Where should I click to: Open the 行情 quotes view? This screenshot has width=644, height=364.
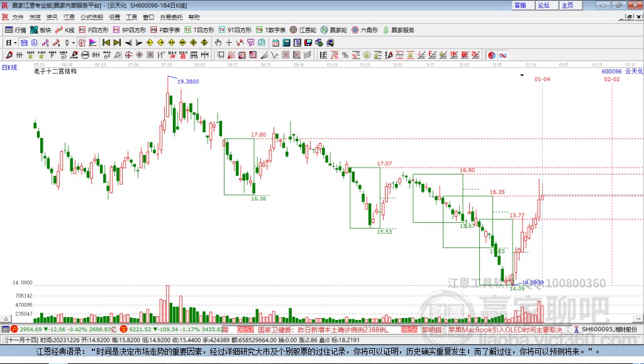pos(16,30)
